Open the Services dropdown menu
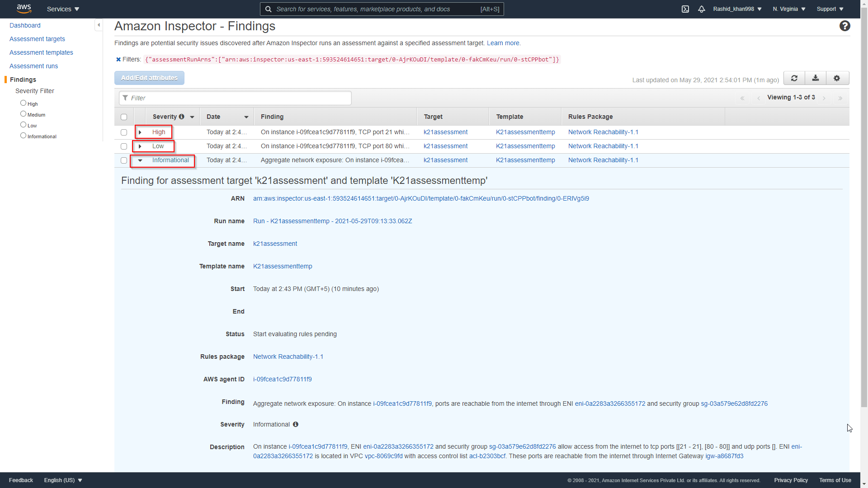Viewport: 868px width, 488px height. (x=63, y=9)
